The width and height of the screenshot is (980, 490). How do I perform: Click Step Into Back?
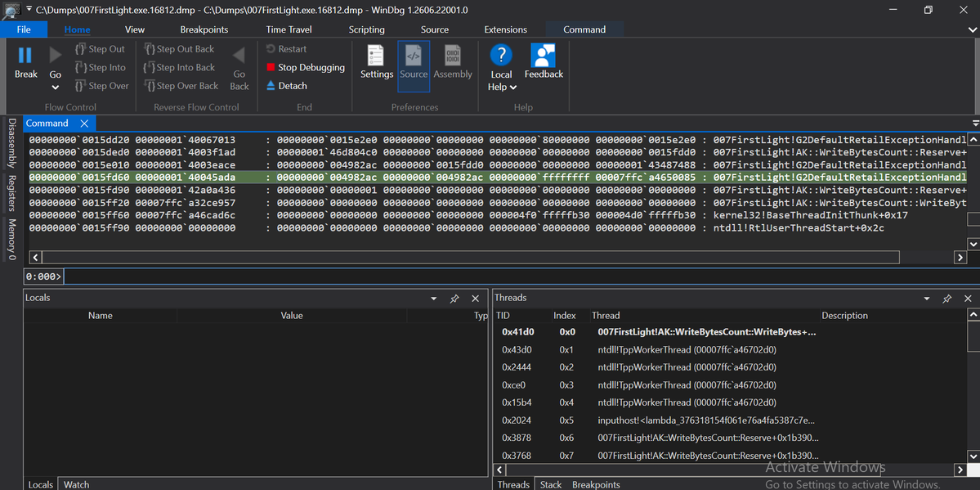pos(179,68)
